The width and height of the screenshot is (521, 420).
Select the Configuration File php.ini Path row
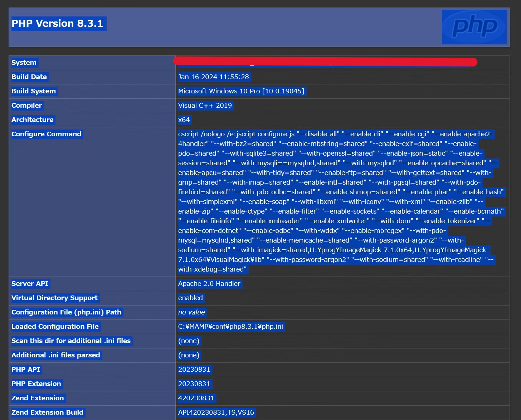tap(66, 312)
